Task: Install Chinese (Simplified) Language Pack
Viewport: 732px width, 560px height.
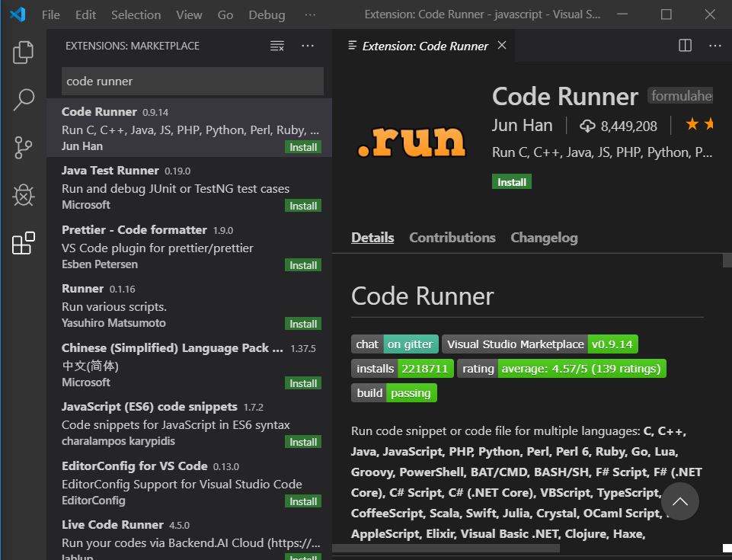Action: (x=303, y=383)
